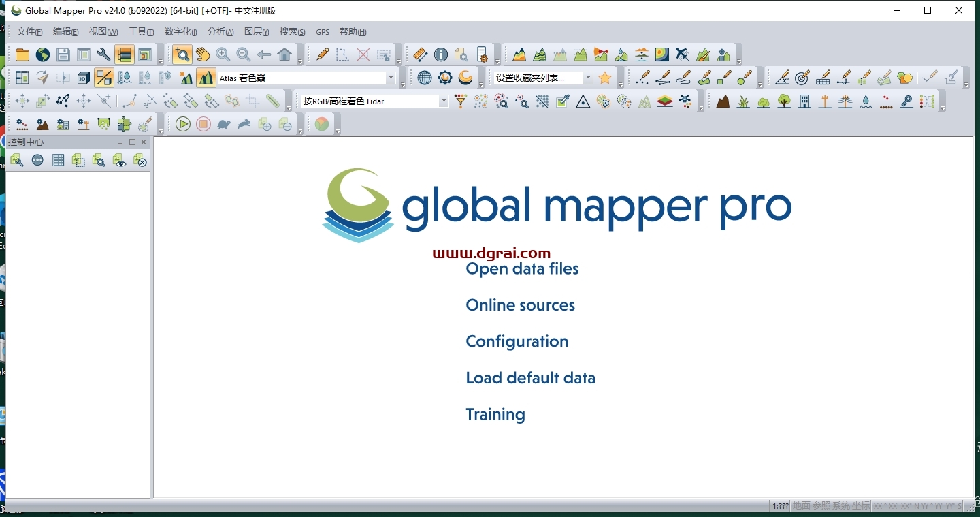
Task: Select the Lidar tree classification icon
Action: [x=784, y=101]
